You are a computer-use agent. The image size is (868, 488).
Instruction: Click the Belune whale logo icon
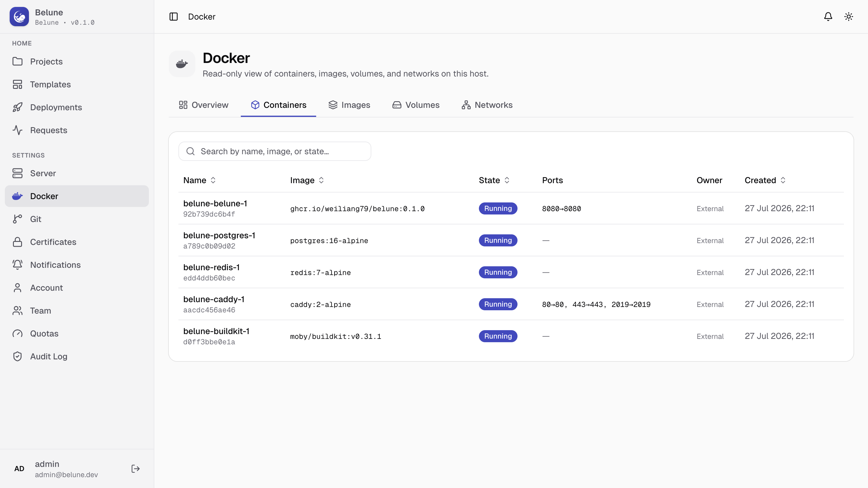point(19,17)
